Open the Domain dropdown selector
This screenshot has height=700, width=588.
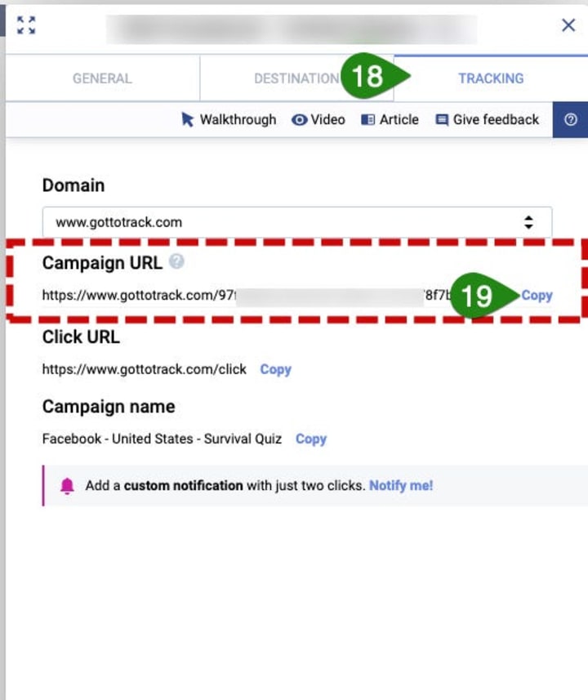(x=297, y=222)
